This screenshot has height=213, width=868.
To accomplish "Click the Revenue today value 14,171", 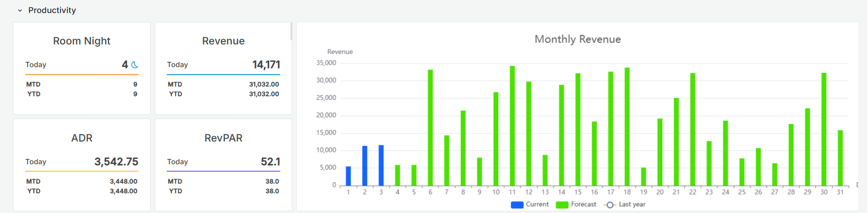I will (266, 65).
